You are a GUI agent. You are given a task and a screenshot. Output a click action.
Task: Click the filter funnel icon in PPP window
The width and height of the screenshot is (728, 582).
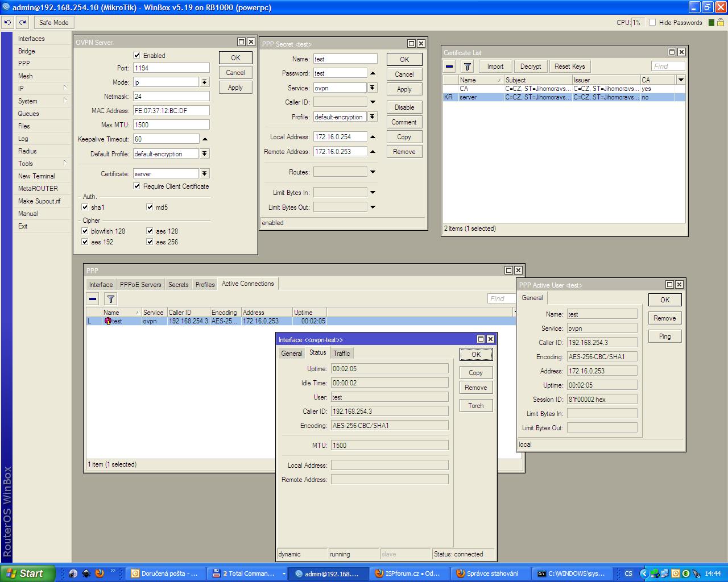point(110,298)
